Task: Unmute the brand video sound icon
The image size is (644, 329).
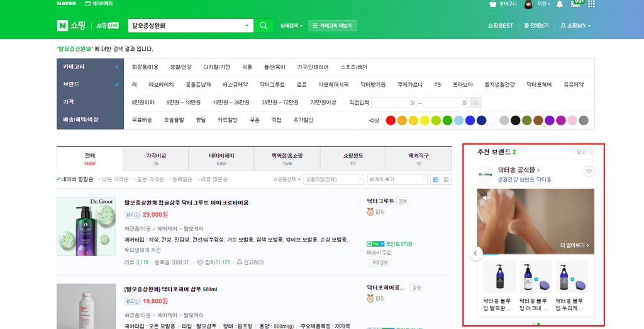Action: [x=486, y=198]
